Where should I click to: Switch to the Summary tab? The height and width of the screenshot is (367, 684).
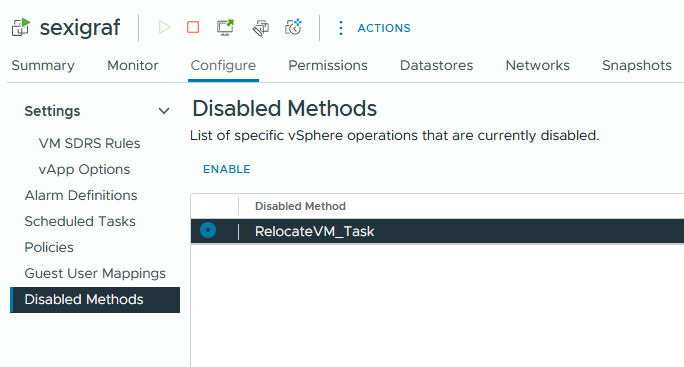point(43,65)
